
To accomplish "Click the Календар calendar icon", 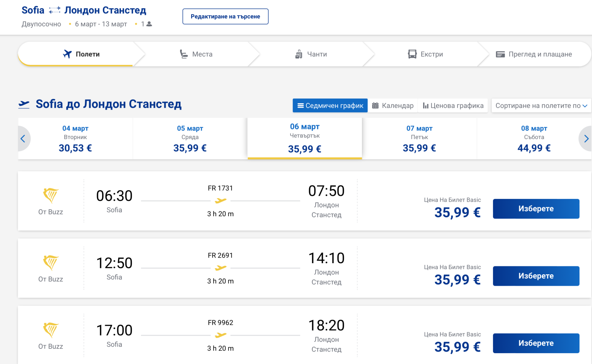I will pyautogui.click(x=375, y=106).
